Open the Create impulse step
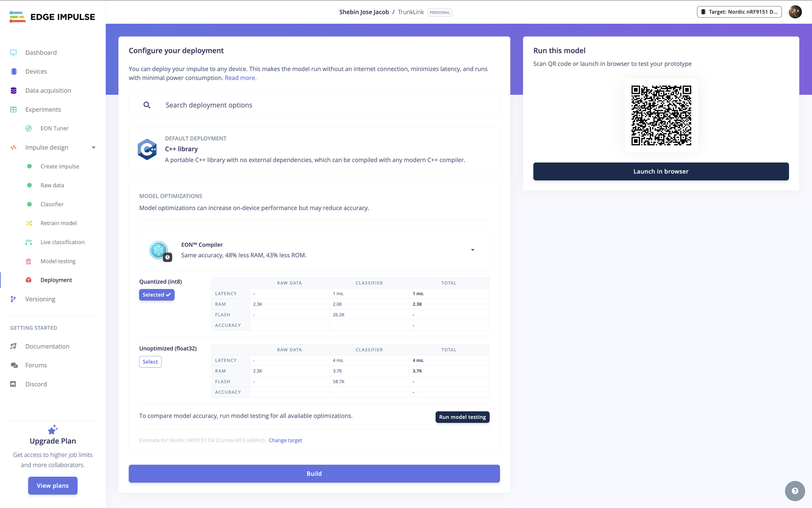Screen dimensions: 812x508 (x=60, y=166)
